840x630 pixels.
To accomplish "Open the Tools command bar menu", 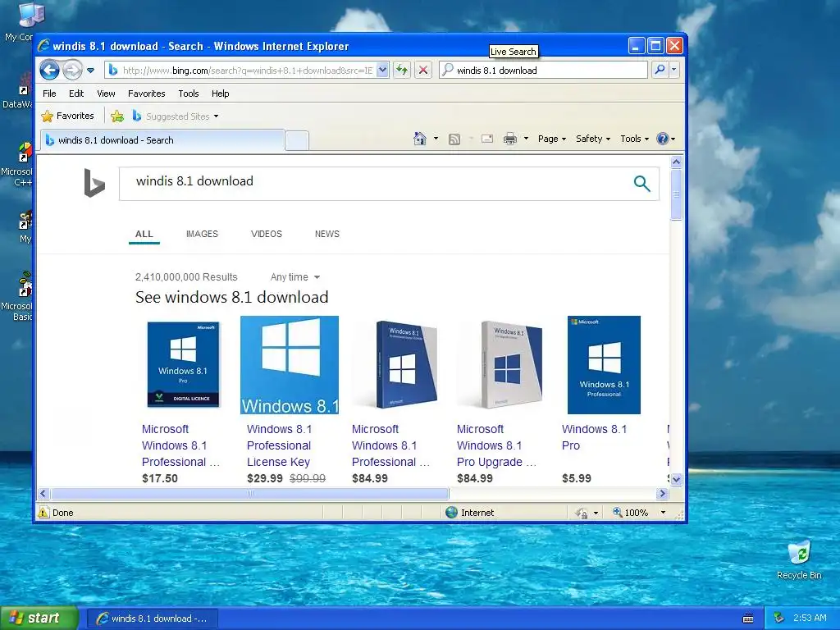I will point(634,139).
